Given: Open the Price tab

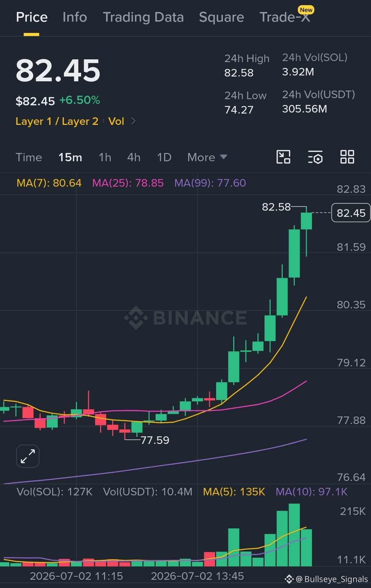Looking at the screenshot, I should (x=32, y=17).
